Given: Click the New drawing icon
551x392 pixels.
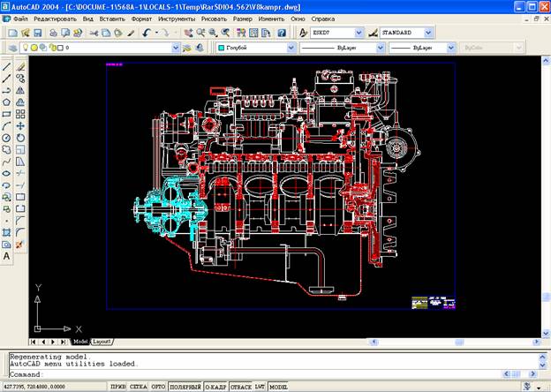Looking at the screenshot, I should pos(13,33).
